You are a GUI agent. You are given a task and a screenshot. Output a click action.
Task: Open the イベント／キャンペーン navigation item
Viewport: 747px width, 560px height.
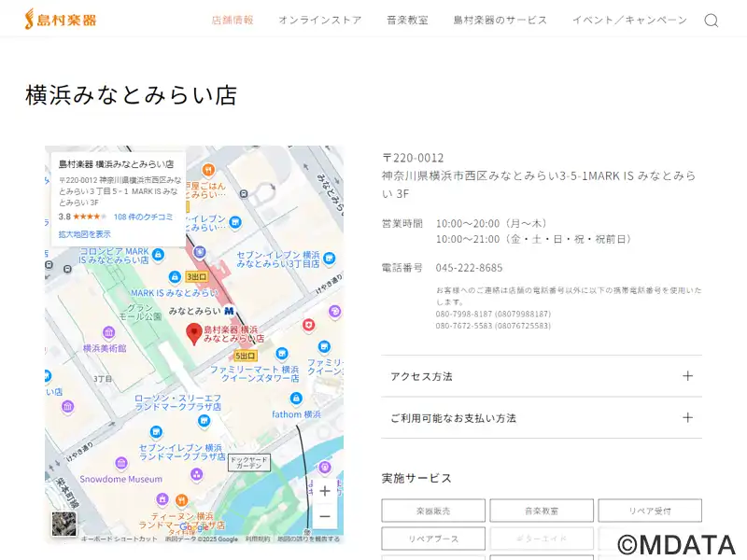(x=629, y=20)
